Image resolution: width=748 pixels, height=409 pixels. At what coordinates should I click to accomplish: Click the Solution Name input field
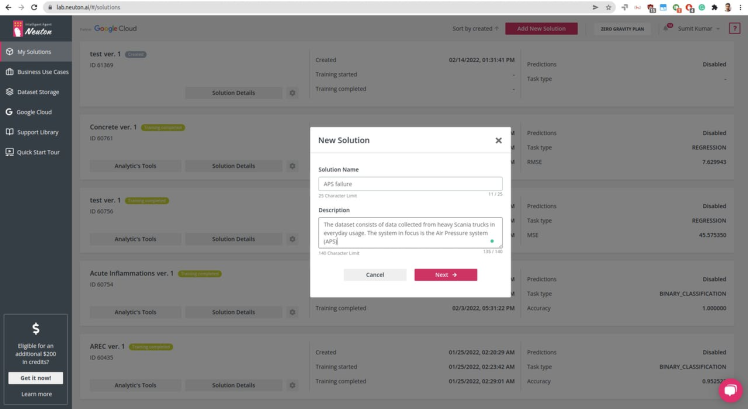[410, 184]
